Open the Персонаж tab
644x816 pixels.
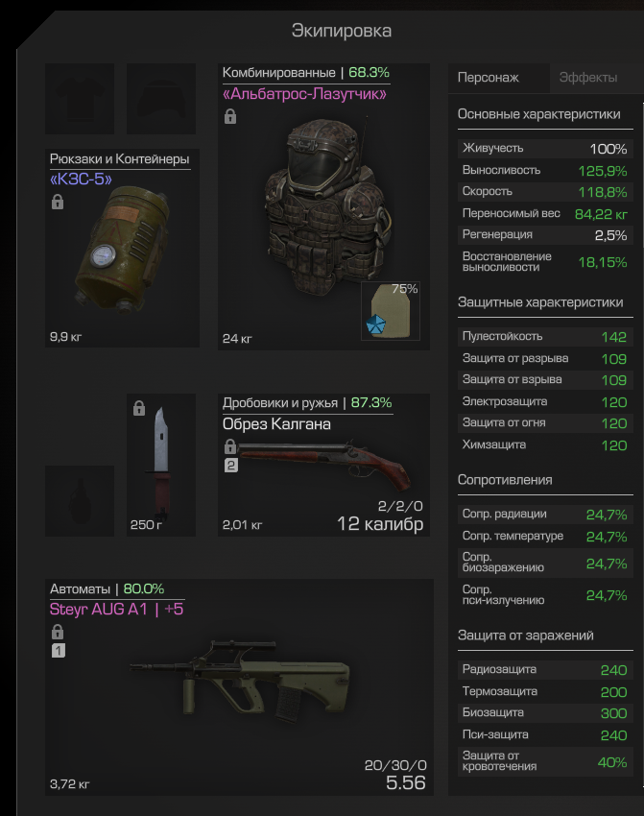[488, 78]
